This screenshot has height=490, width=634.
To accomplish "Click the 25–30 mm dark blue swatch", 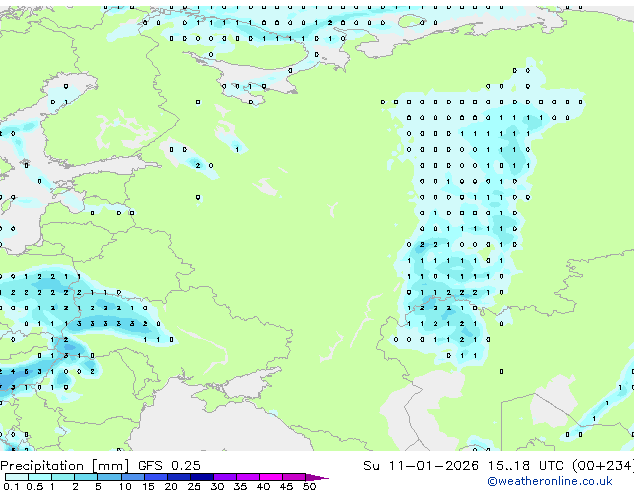I will coord(201,477).
